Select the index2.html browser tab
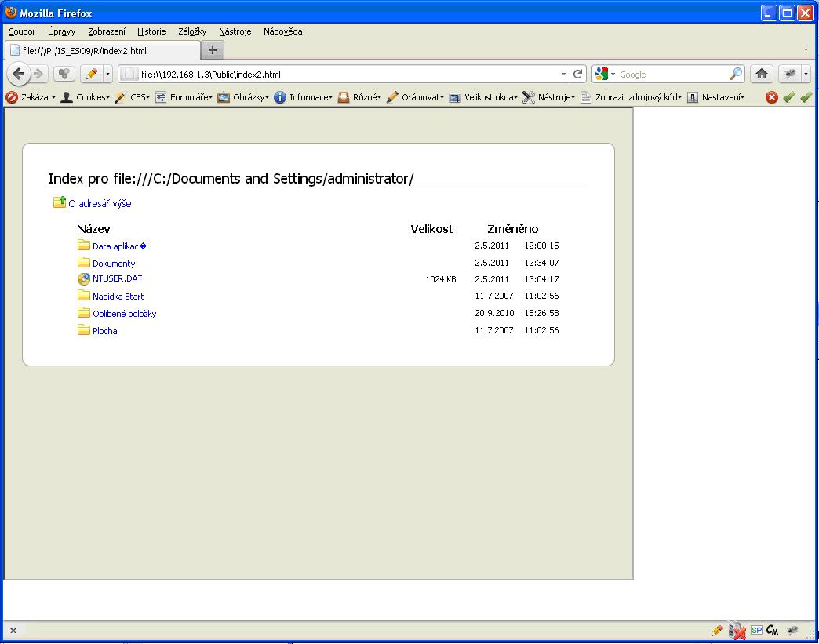819x644 pixels. pos(102,51)
